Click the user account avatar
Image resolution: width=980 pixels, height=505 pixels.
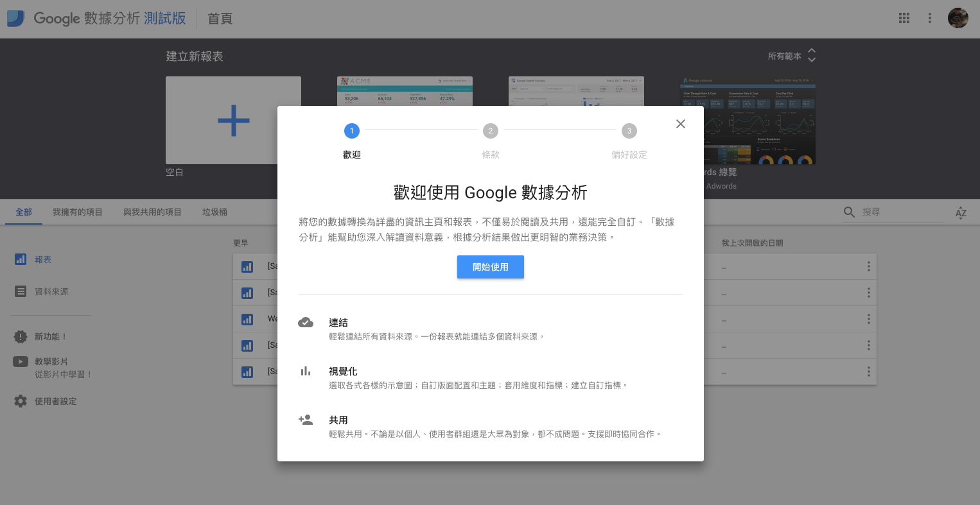(958, 18)
